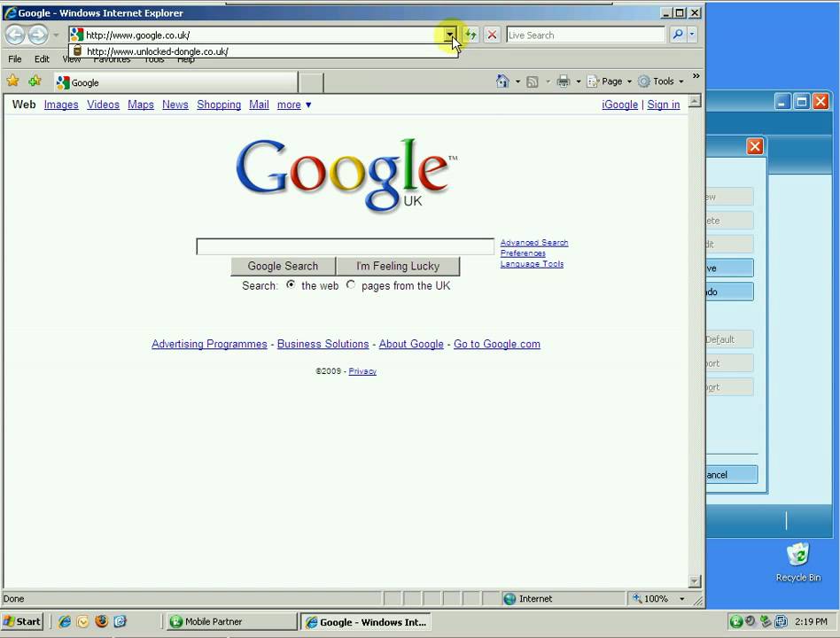Switch to the Google IE taskbar button
840x638 pixels.
(365, 622)
